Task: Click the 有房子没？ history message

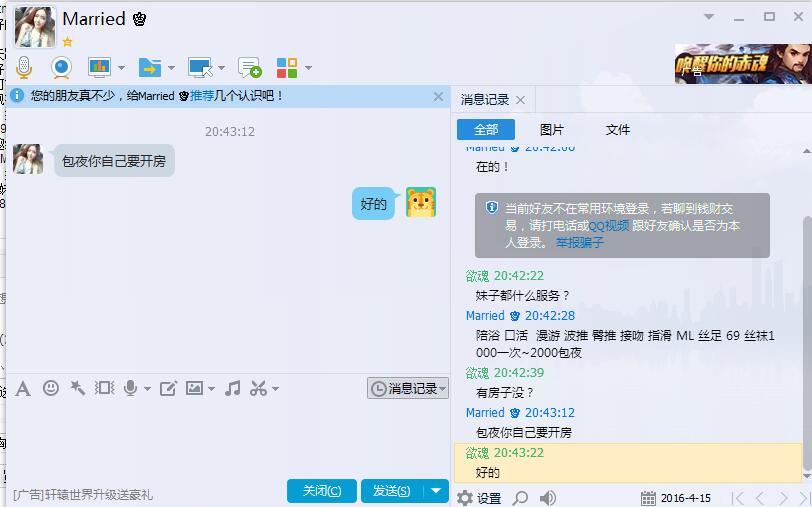Action: pyautogui.click(x=504, y=393)
